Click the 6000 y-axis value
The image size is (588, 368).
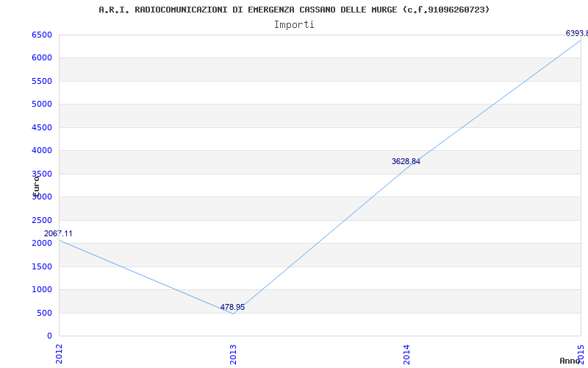[x=42, y=58]
